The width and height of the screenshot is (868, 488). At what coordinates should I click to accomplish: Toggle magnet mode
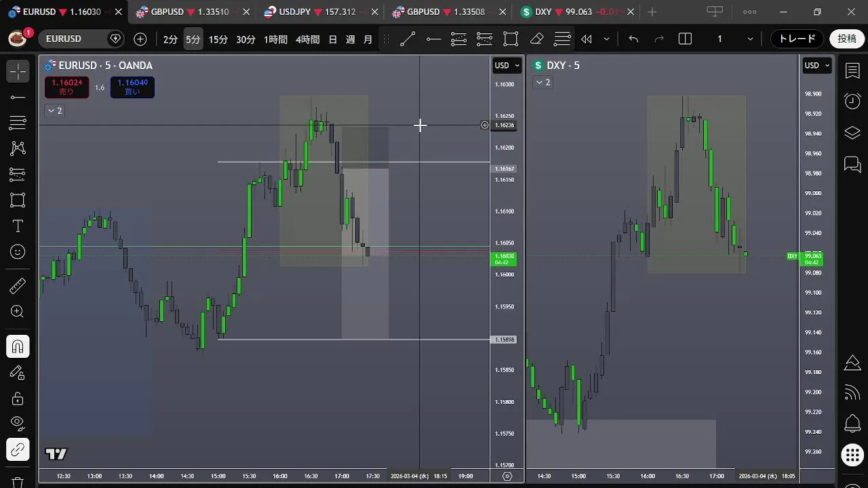(x=18, y=347)
